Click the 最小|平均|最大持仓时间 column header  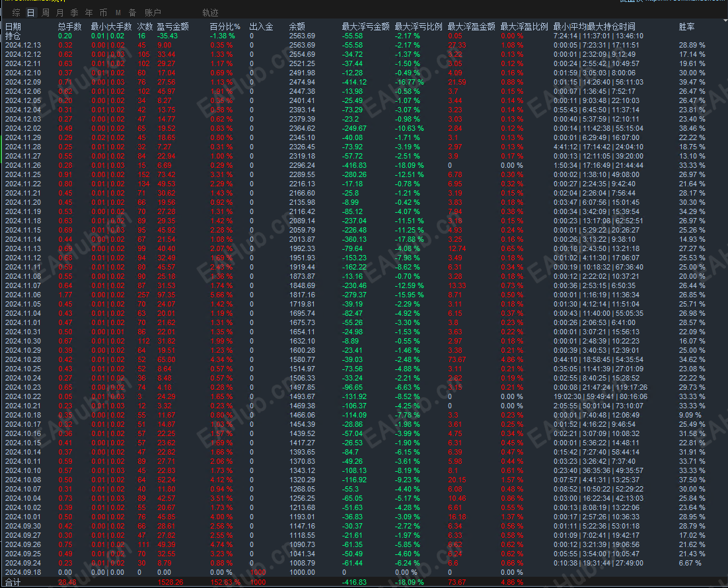coord(595,26)
